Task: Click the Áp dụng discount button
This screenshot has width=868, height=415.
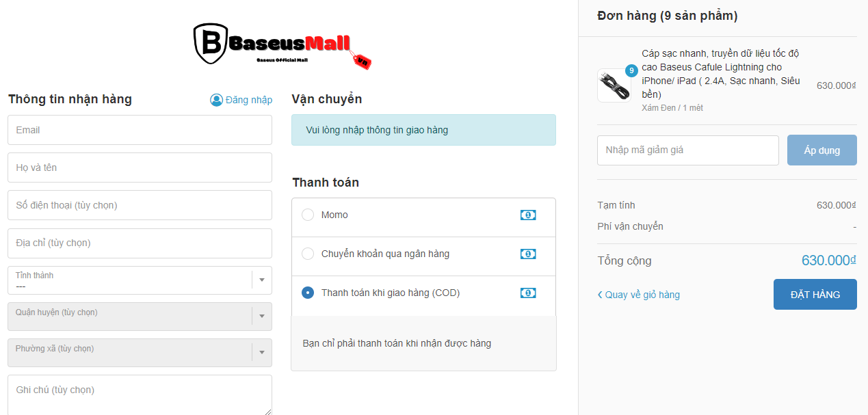Action: tap(821, 150)
